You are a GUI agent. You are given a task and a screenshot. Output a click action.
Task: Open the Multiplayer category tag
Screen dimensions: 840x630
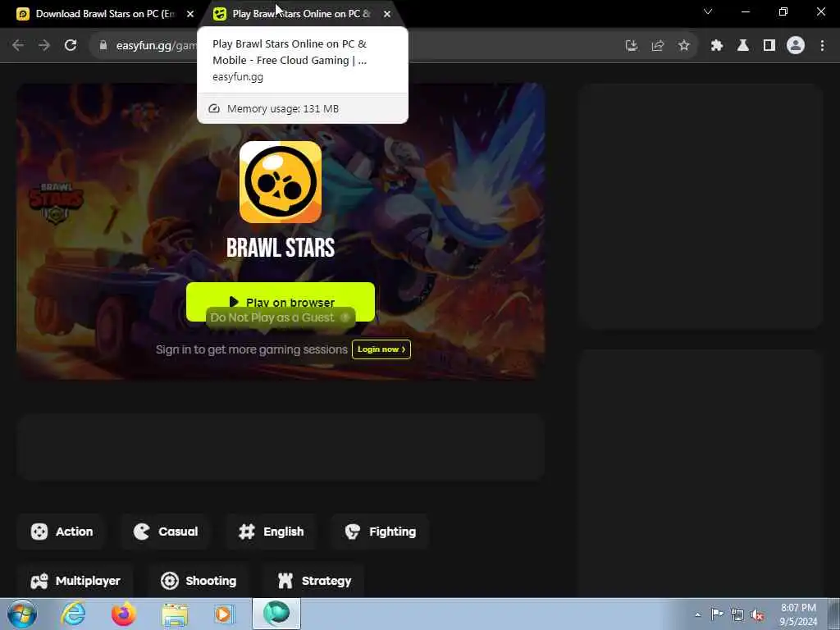click(75, 581)
